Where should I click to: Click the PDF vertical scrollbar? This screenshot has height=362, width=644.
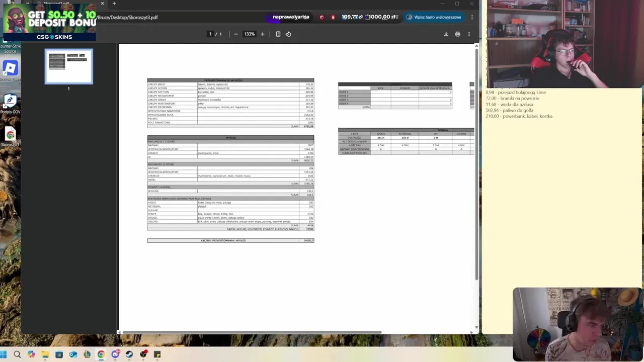(476, 163)
